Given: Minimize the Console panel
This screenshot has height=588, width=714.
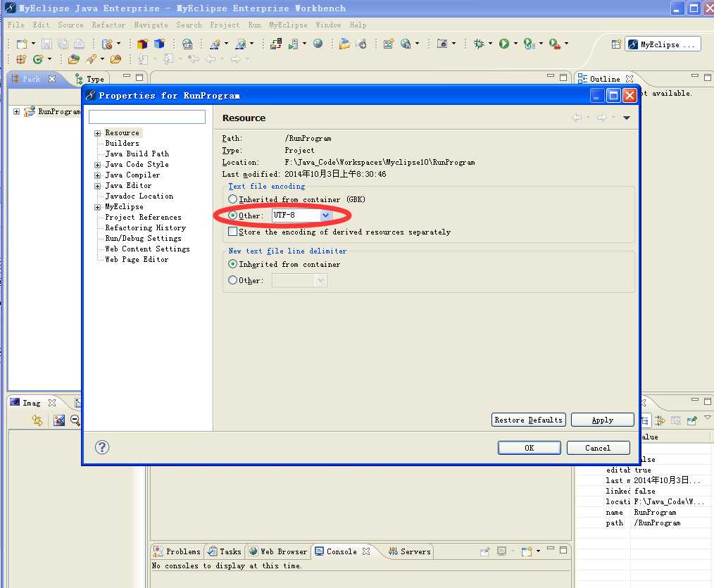Looking at the screenshot, I should pyautogui.click(x=551, y=549).
